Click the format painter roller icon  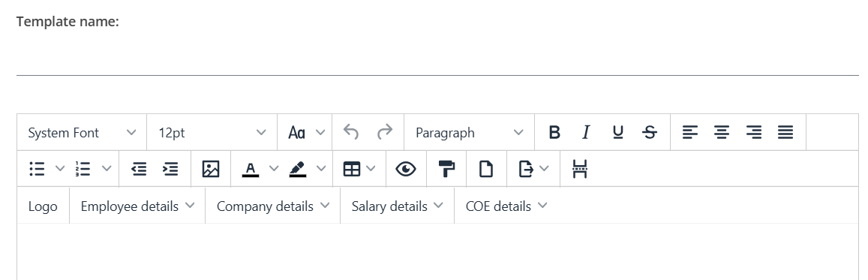[446, 170]
